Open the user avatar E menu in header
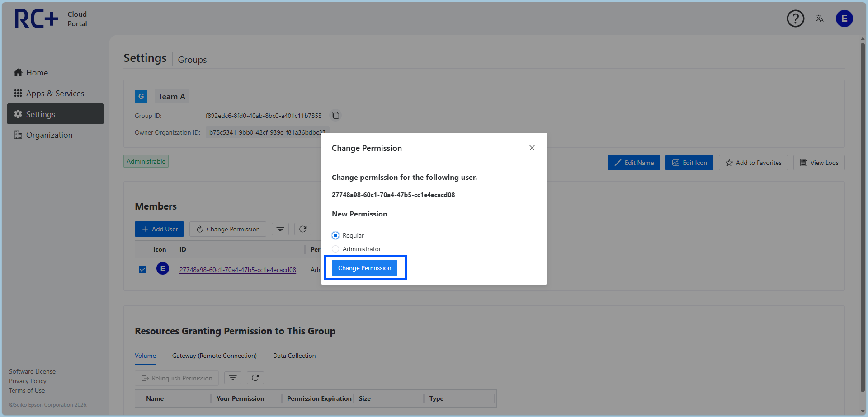The width and height of the screenshot is (868, 417). coord(844,19)
